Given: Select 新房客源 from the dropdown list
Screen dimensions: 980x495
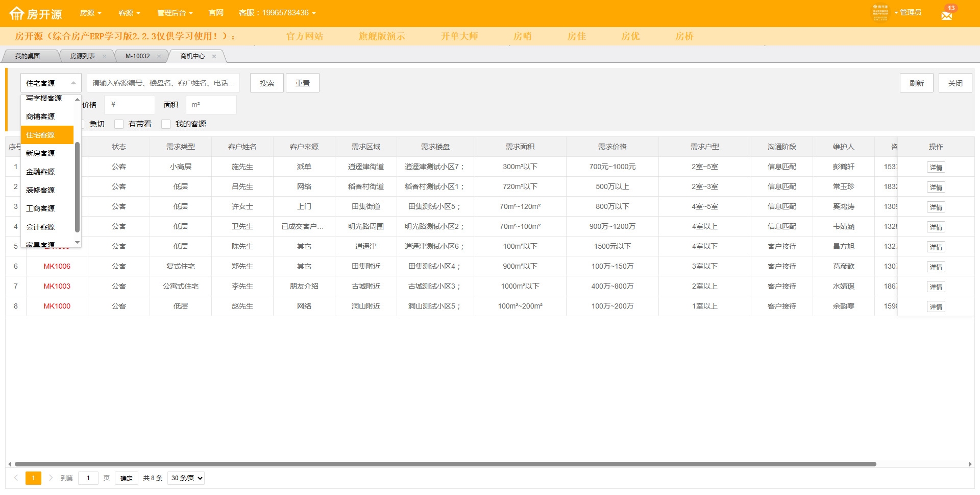Looking at the screenshot, I should point(40,153).
